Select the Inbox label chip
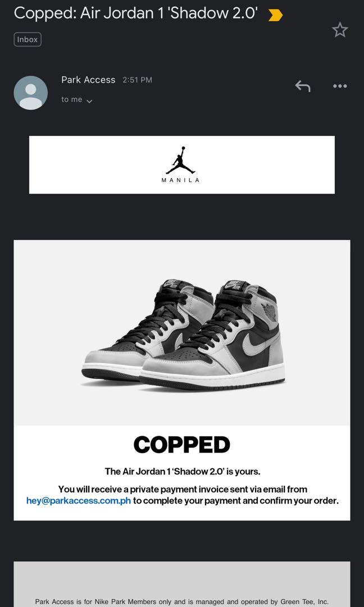 click(x=28, y=39)
